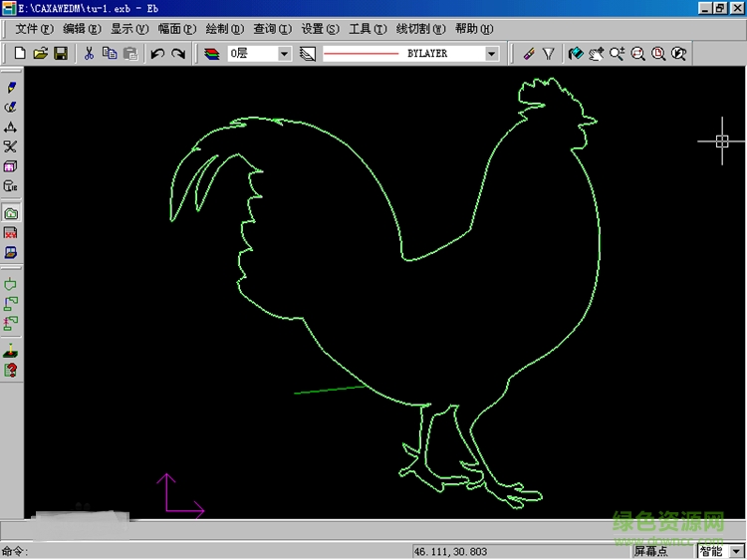Click the Redo arrow icon

click(x=178, y=53)
